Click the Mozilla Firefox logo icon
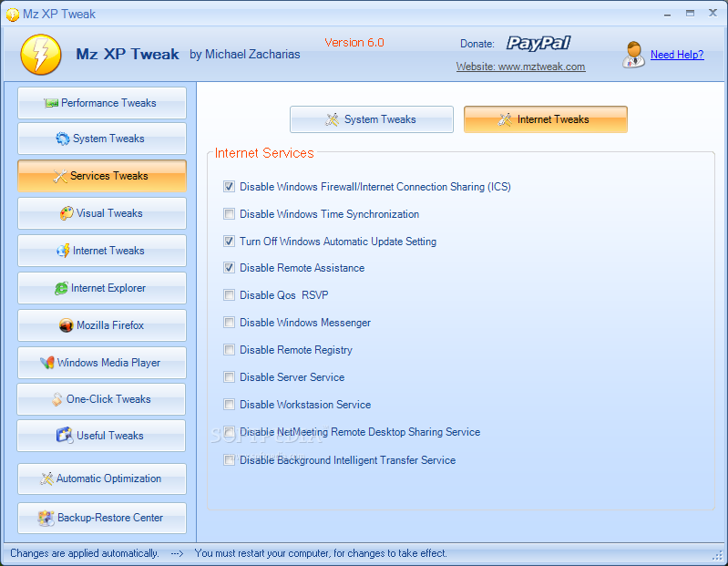 tap(67, 325)
